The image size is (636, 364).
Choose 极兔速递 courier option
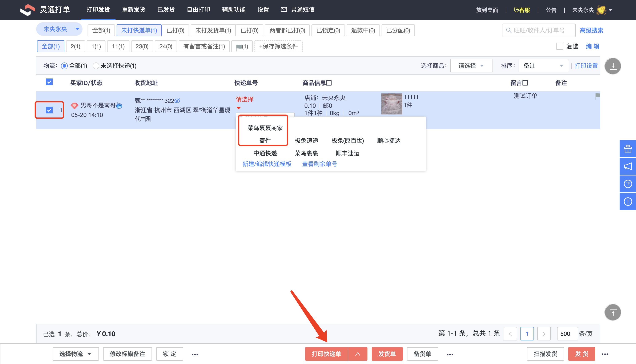[x=306, y=141]
